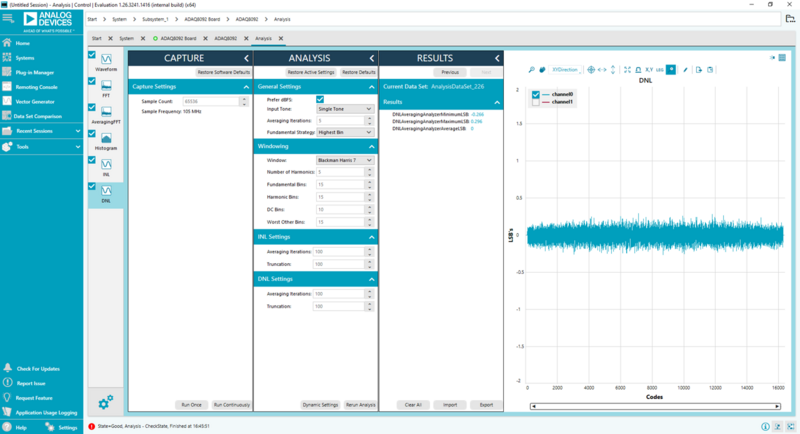Click the INL analysis icon

[x=105, y=162]
